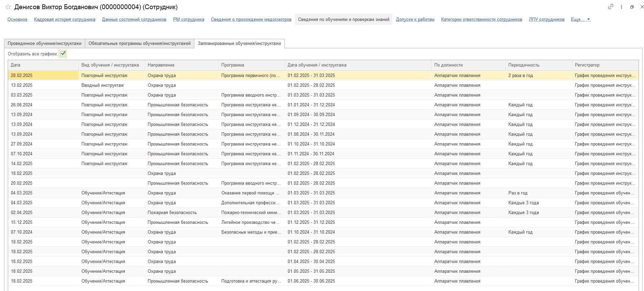Screen dimensions: 644x291
Task: Open 'Сведения о прохождении медосмотров' link
Action: click(x=251, y=20)
